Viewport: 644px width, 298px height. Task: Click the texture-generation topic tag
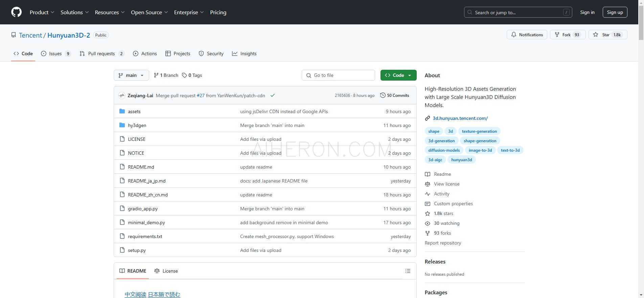coord(479,131)
